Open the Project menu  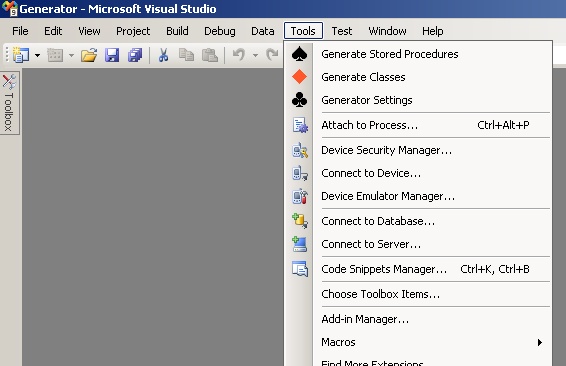[133, 31]
